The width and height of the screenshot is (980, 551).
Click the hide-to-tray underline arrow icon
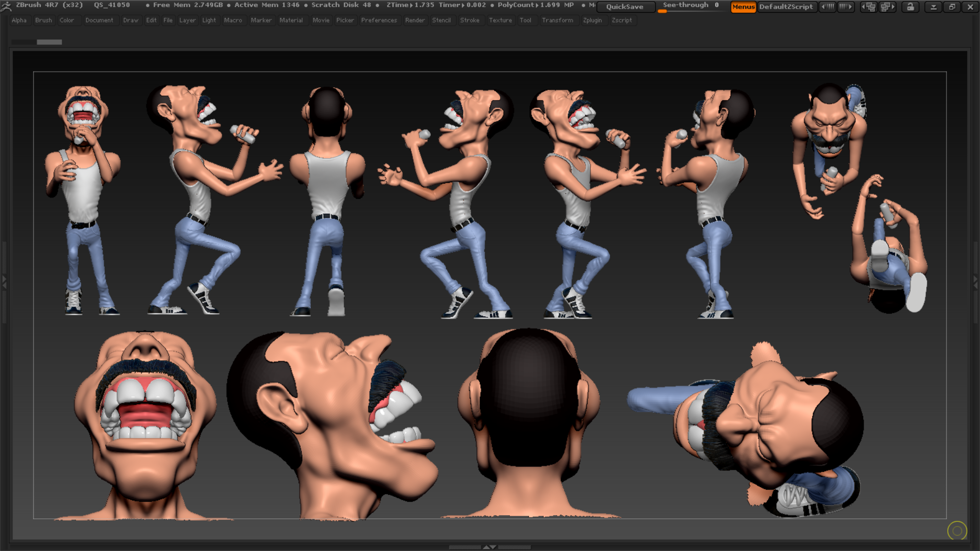coord(933,7)
